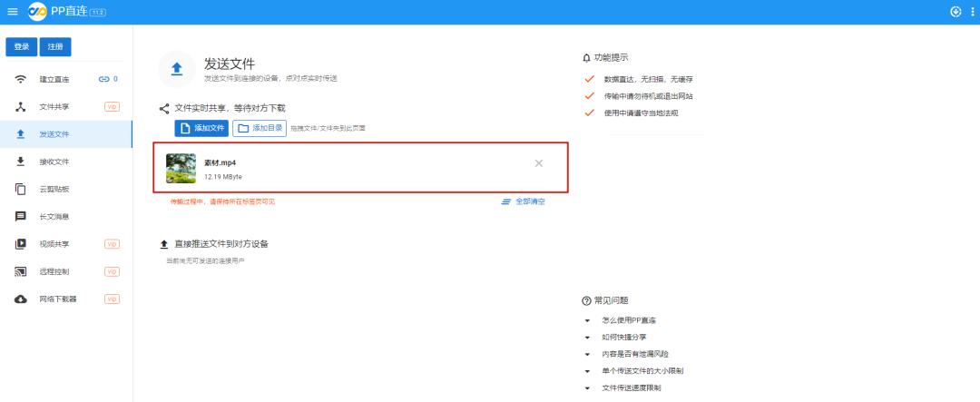Remove 素材.mp4 with the X button

[x=539, y=163]
